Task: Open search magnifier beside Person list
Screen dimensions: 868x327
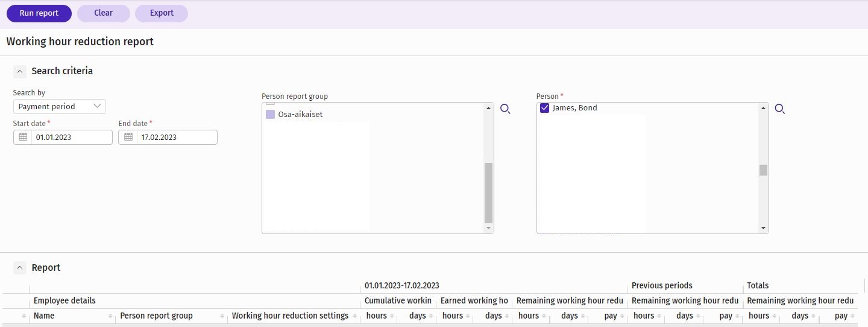Action: (x=779, y=109)
